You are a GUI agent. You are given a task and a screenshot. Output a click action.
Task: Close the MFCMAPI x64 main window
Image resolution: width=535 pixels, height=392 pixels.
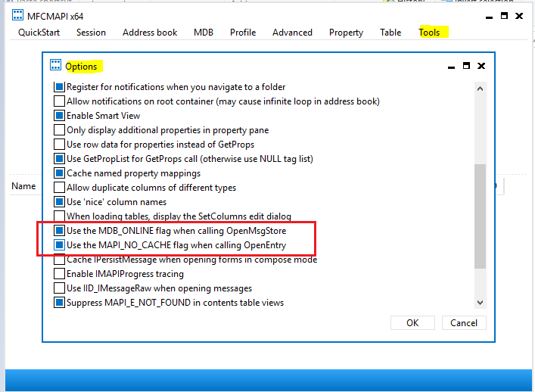click(x=519, y=16)
